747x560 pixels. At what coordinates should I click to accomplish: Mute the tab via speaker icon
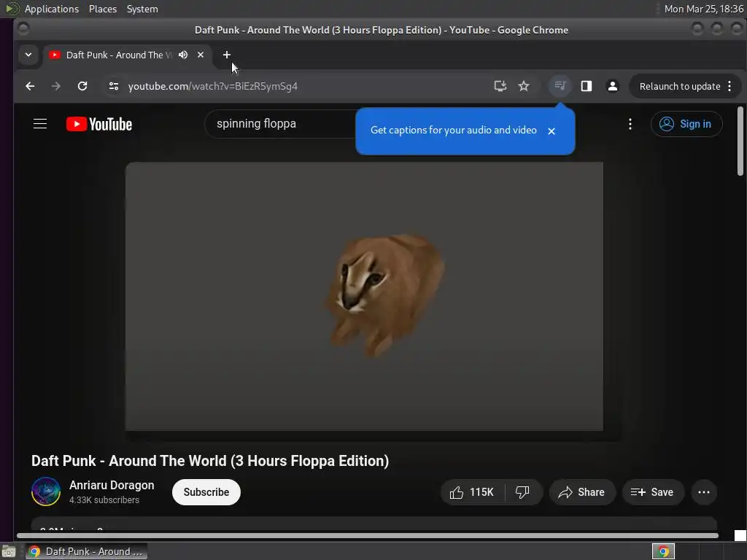[x=183, y=55]
